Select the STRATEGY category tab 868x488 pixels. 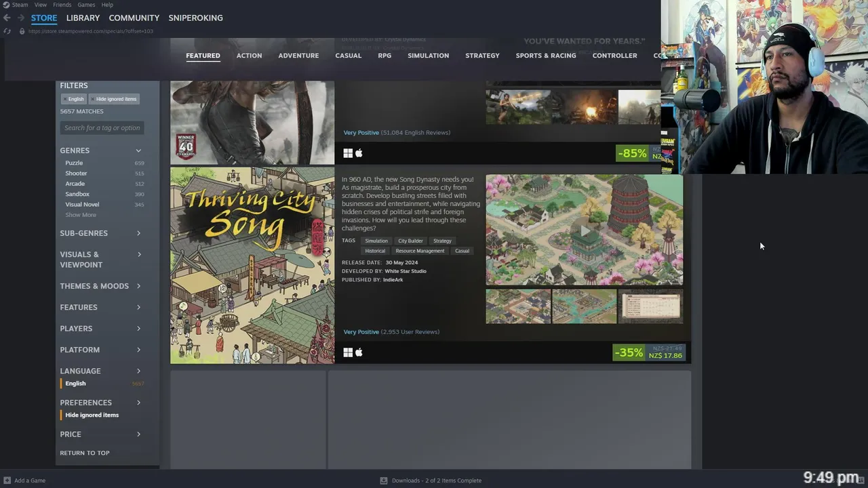482,56
